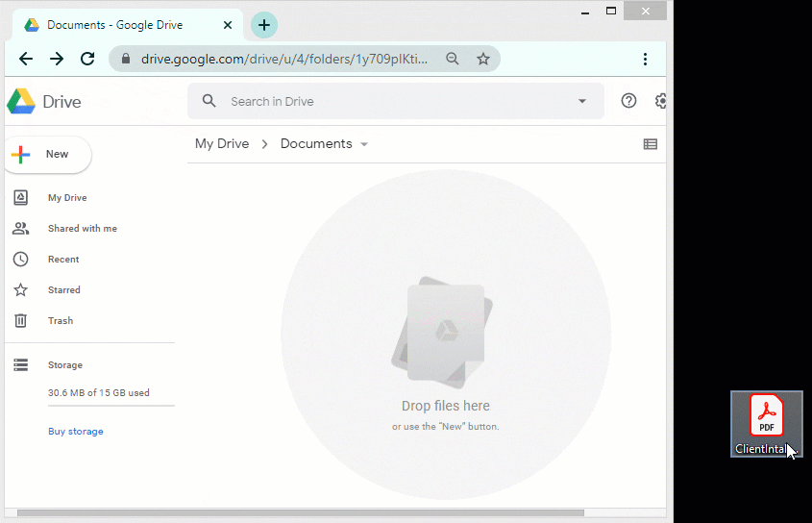The height and width of the screenshot is (523, 812).
Task: Click the Buy storage link
Action: pos(76,432)
